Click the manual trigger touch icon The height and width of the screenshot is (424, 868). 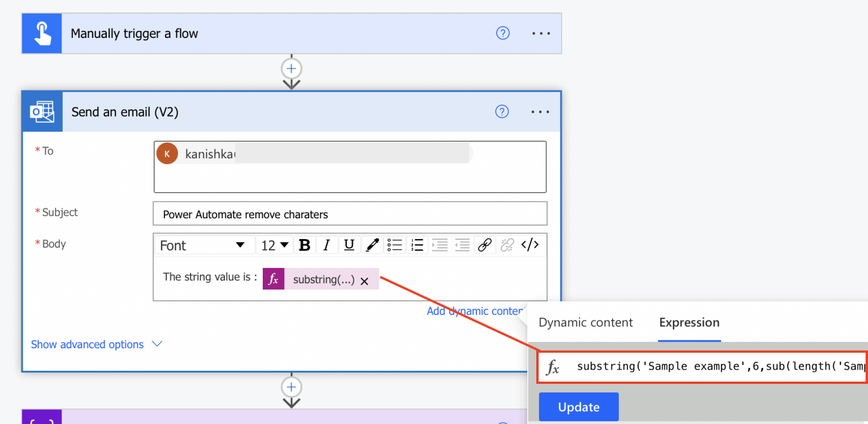coord(41,33)
